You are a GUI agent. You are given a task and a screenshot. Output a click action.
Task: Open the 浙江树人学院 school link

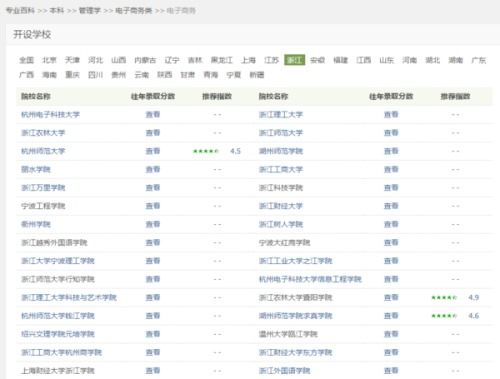281,224
